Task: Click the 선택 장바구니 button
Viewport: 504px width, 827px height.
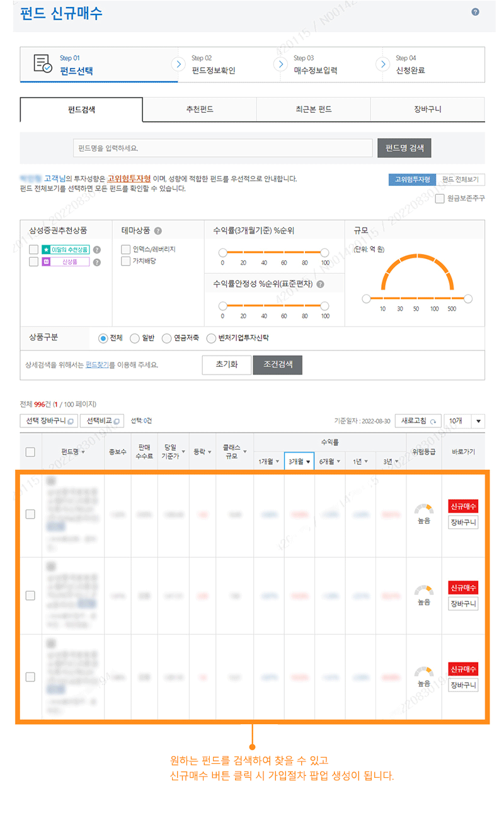Action: point(49,421)
